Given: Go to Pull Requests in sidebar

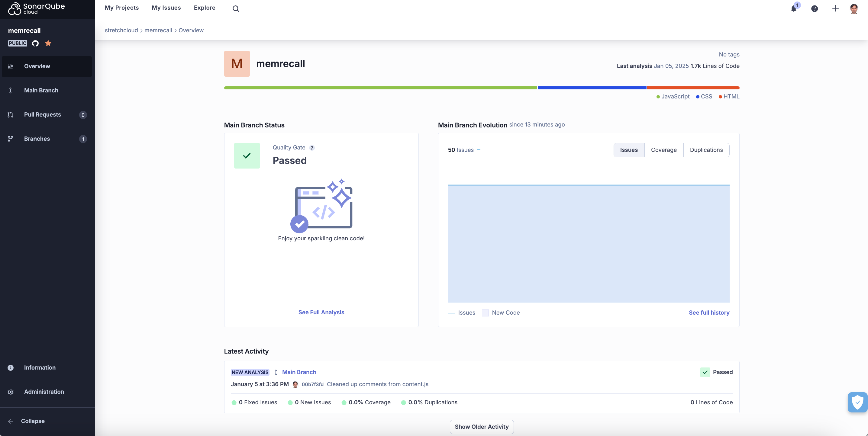Looking at the screenshot, I should coord(43,114).
